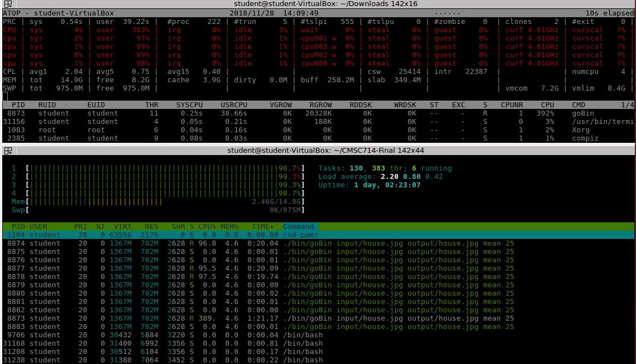The height and width of the screenshot is (364, 636).
Task: Select goBin process row with PID 8878
Action: tap(319, 276)
